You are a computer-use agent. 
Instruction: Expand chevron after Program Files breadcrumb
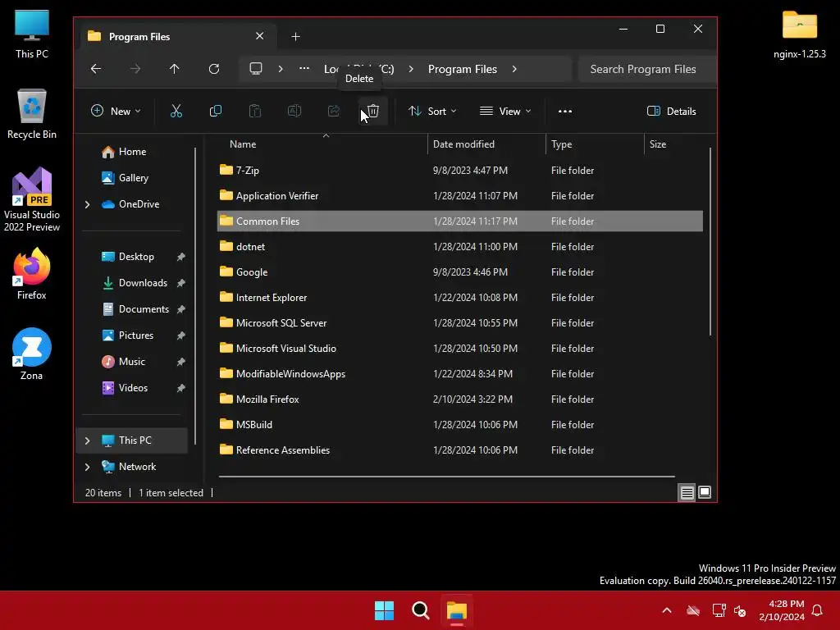514,69
